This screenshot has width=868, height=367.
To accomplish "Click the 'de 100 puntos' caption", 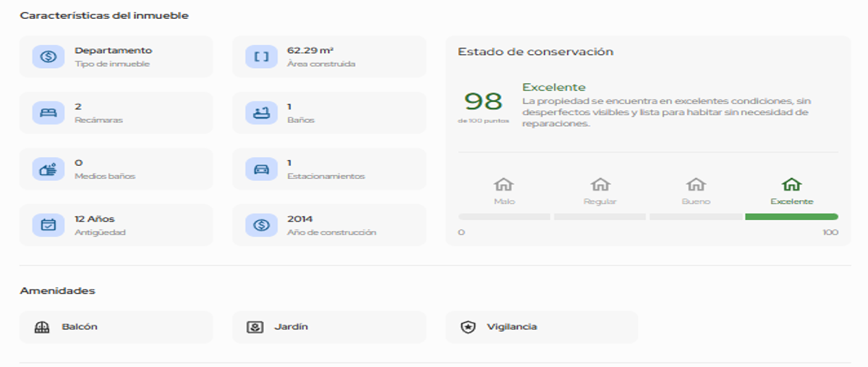I will click(x=483, y=121).
